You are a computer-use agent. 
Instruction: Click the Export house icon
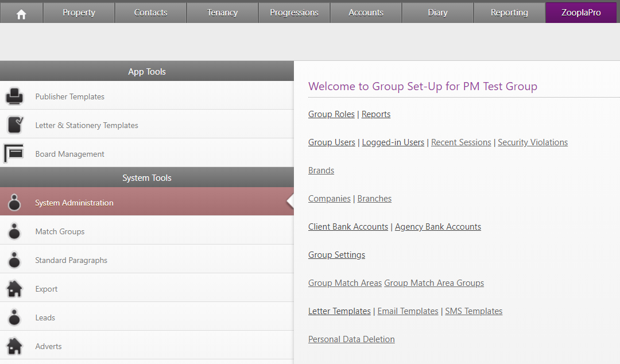coord(14,288)
